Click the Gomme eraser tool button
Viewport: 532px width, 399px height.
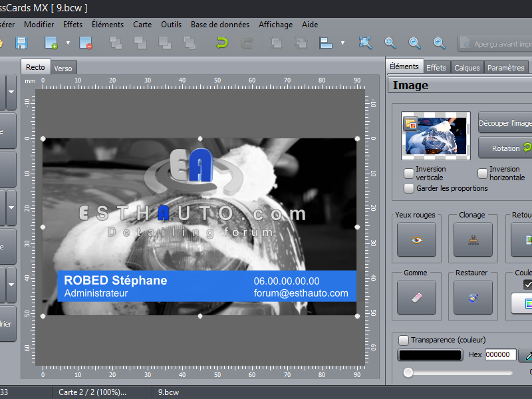pyautogui.click(x=417, y=297)
